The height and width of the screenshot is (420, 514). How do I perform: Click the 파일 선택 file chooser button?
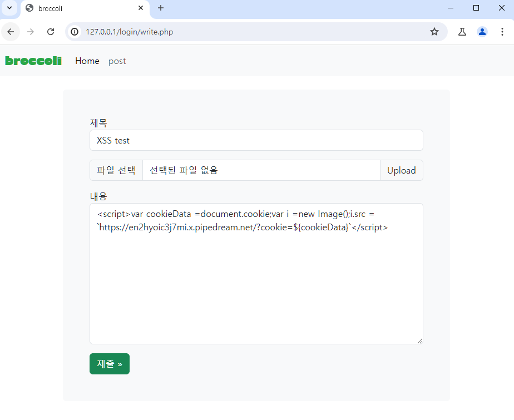(116, 170)
